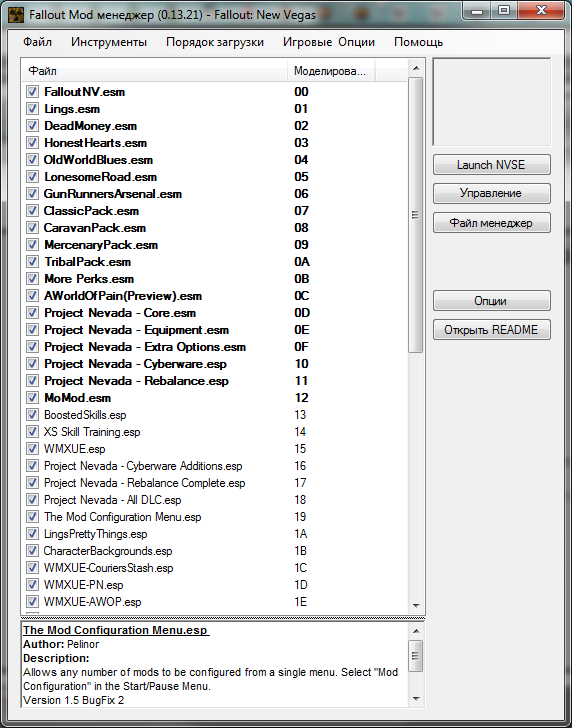Click load order index 1B
Viewport: 572px width, 728px height.
(300, 551)
